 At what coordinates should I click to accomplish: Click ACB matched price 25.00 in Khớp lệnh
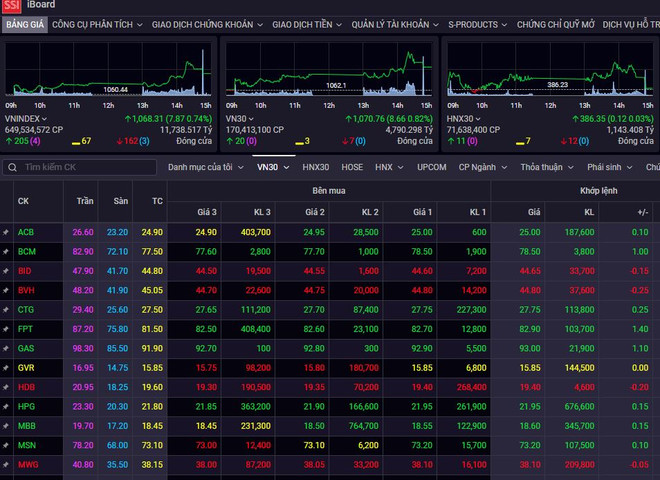pos(530,232)
